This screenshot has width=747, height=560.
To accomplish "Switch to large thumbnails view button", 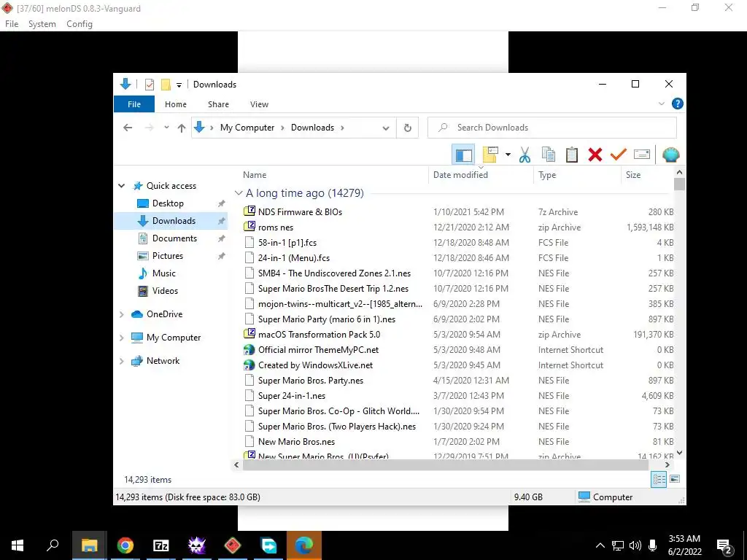I will click(675, 479).
